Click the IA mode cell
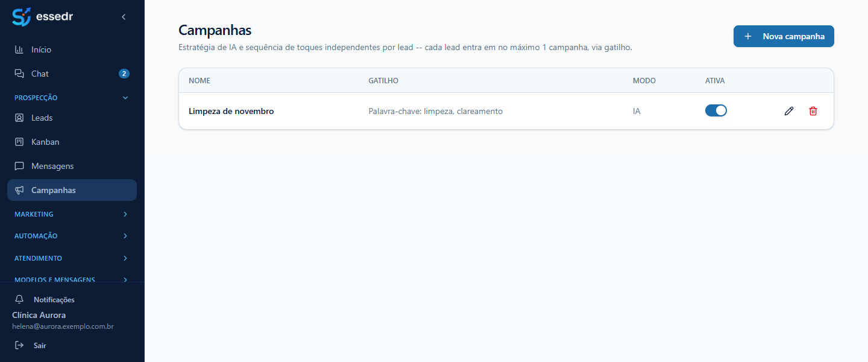Image resolution: width=868 pixels, height=362 pixels. tap(637, 111)
